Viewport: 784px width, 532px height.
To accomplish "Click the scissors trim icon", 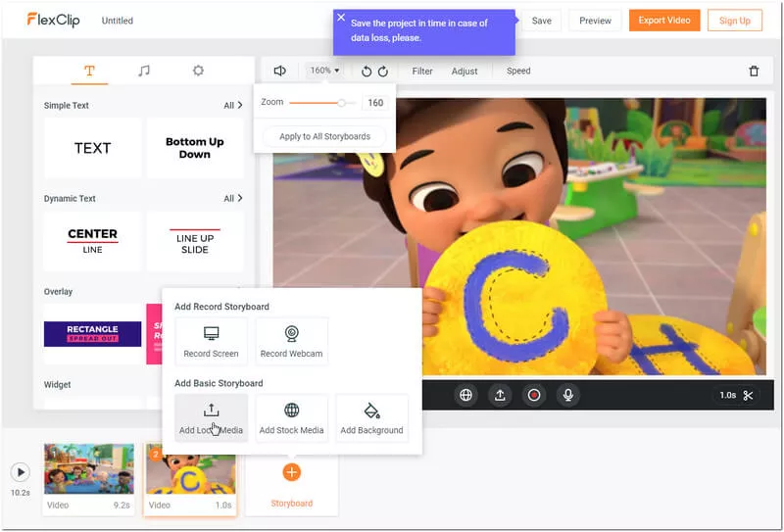I will coord(748,396).
